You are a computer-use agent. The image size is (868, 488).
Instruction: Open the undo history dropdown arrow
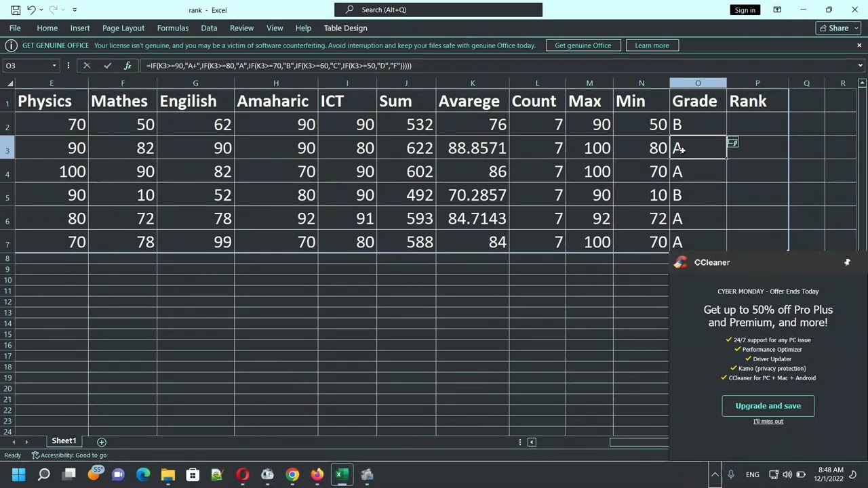click(x=41, y=9)
